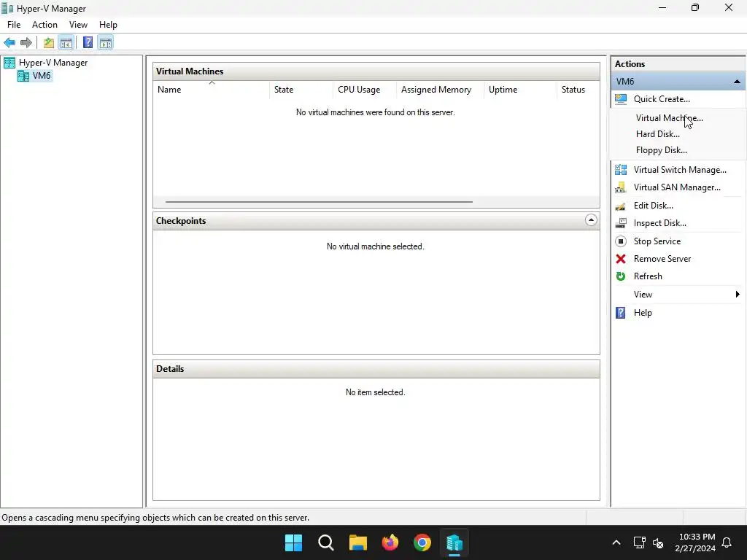This screenshot has height=560, width=747.
Task: Launch Firefox from the taskbar
Action: (390, 542)
